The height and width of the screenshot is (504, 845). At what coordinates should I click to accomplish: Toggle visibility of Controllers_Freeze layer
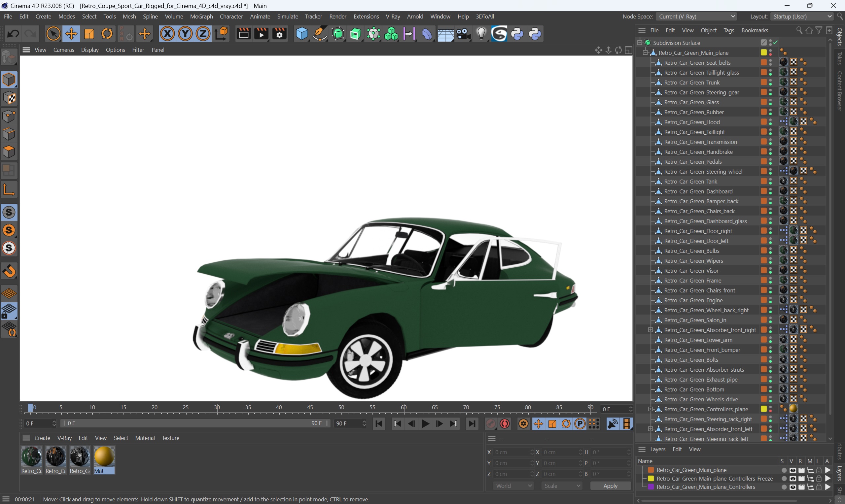pos(793,479)
